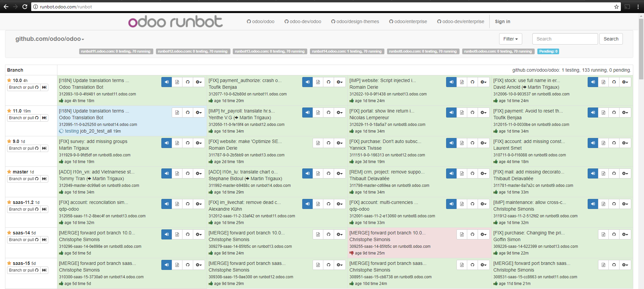View GitHub commit for mail add missing decorato build
The image size is (644, 289).
[614, 173]
